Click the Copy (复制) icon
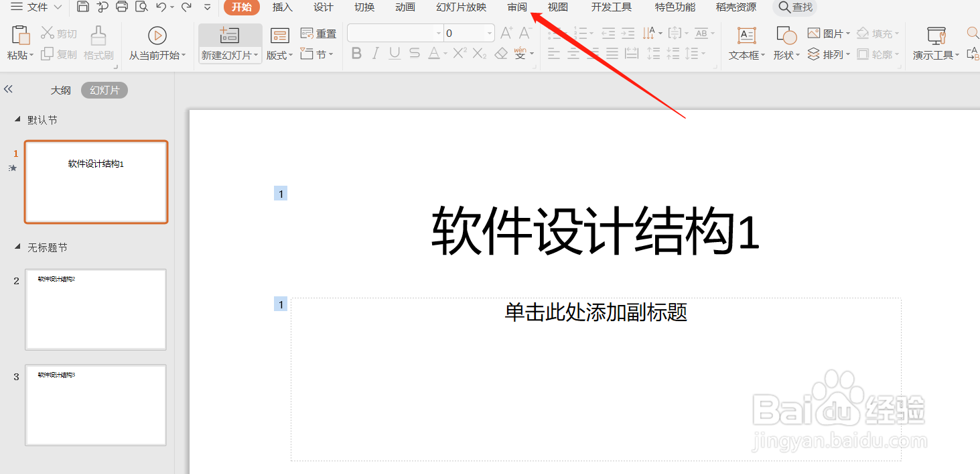Image resolution: width=980 pixels, height=474 pixels. coord(48,54)
